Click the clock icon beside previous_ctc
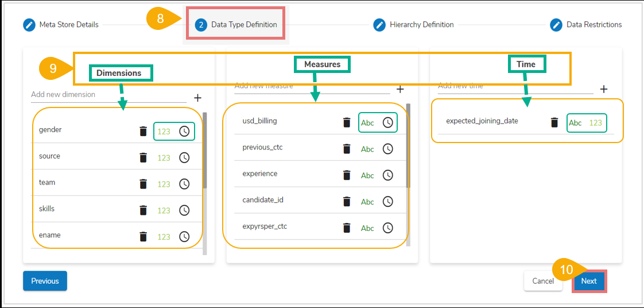Image resolution: width=644 pixels, height=308 pixels. (x=388, y=149)
